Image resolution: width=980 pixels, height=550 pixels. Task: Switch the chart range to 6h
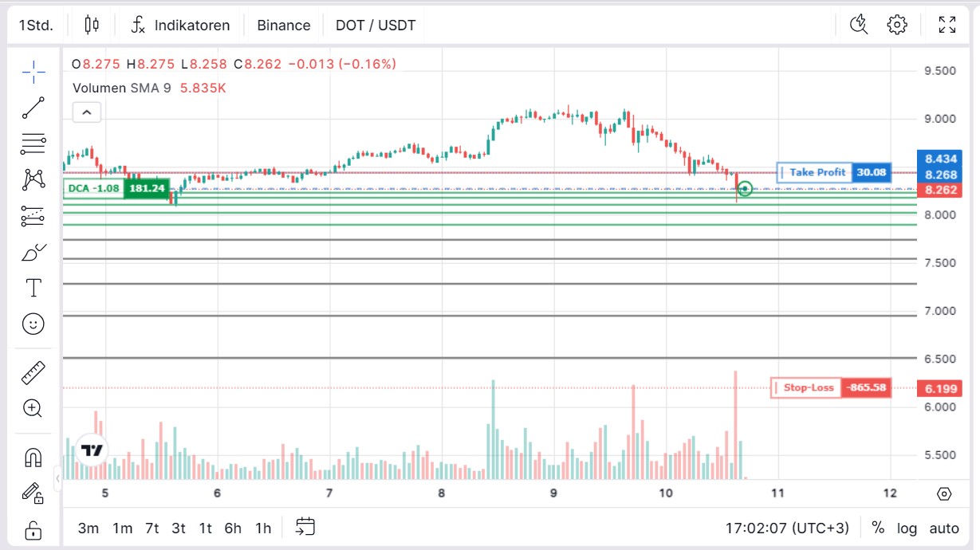click(233, 528)
